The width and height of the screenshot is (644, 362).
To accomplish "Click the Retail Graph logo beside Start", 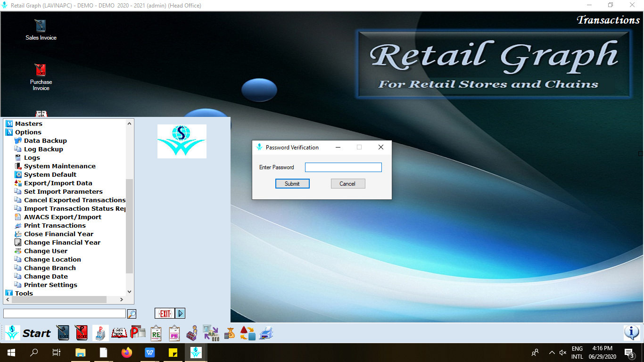I will click(x=13, y=333).
